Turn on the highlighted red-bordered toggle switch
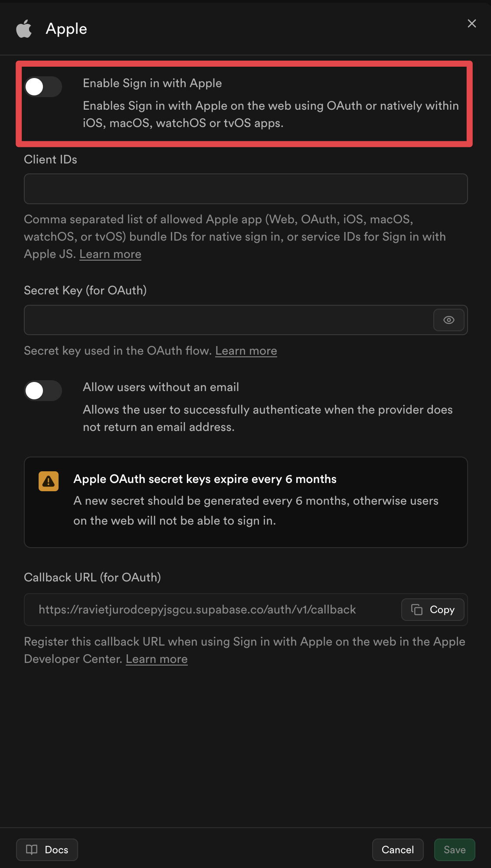 coord(43,87)
